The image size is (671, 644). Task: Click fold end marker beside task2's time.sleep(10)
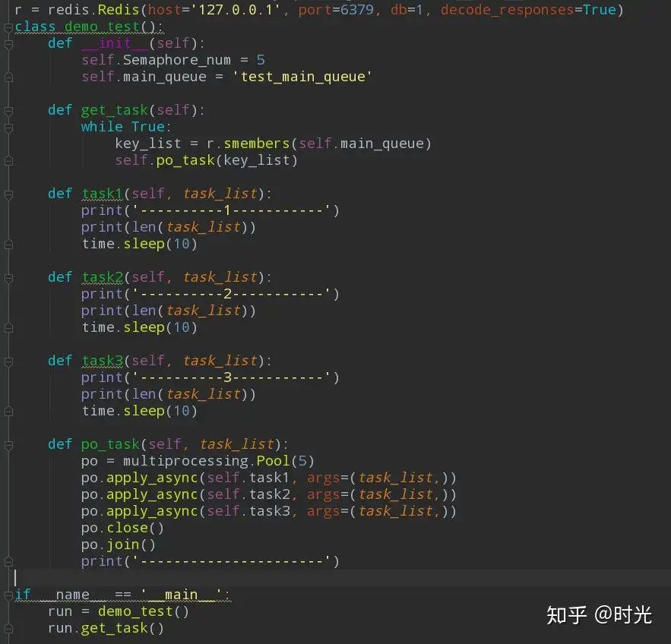(x=8, y=328)
